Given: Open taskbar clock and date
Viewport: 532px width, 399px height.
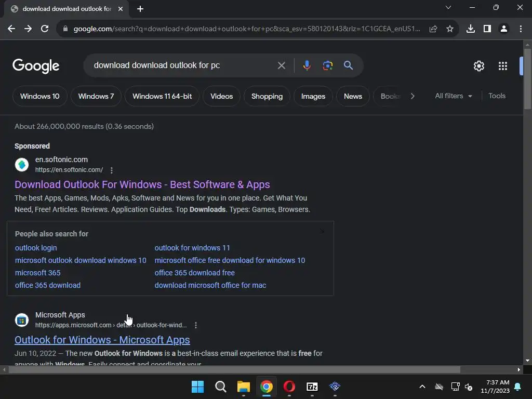Looking at the screenshot, I should [495, 387].
